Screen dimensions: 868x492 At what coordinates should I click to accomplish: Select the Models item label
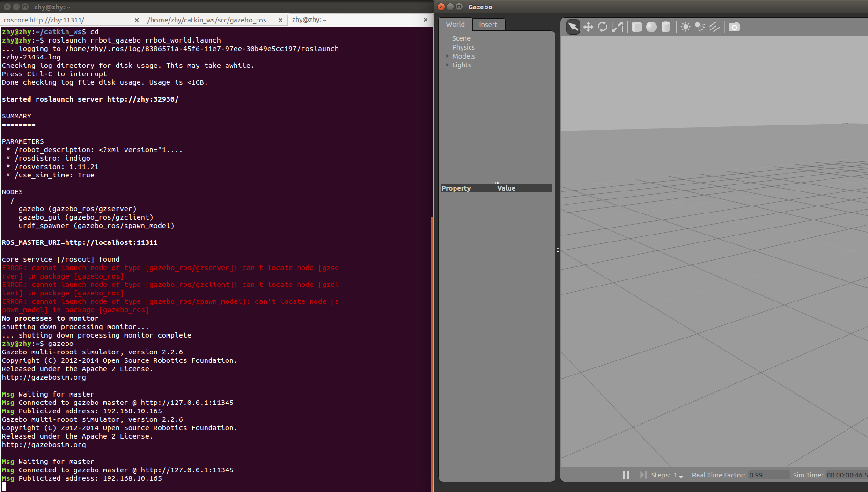(x=463, y=56)
